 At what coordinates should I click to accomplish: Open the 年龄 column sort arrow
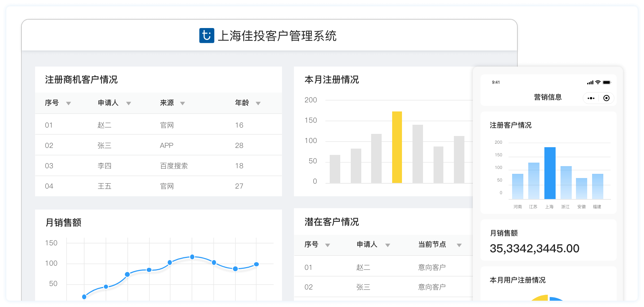tap(258, 103)
